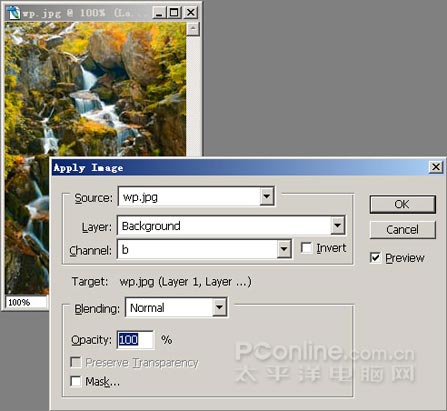447x411 pixels.
Task: Maximize the wp.jpg document window
Action: tap(174, 13)
